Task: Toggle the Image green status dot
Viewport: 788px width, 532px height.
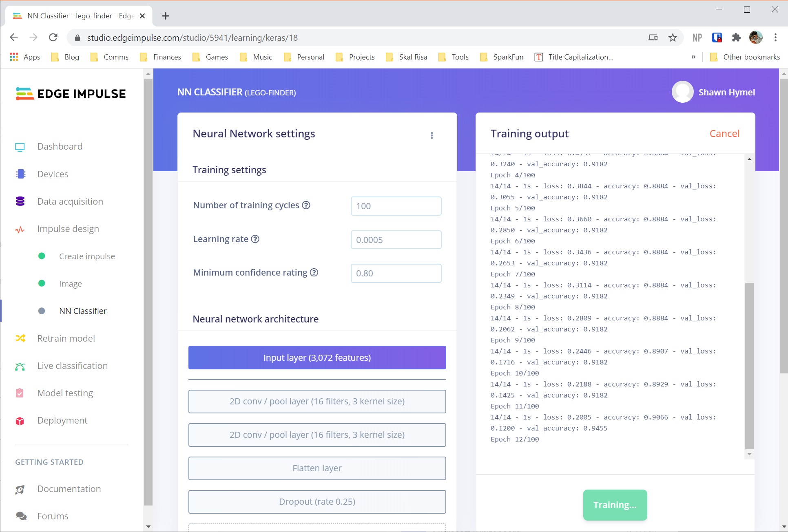Action: (42, 283)
